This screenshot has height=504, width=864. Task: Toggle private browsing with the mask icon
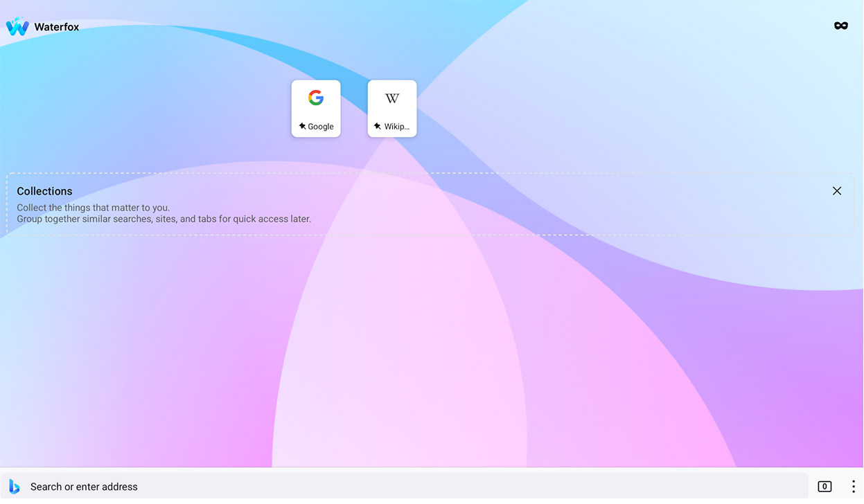click(x=840, y=26)
